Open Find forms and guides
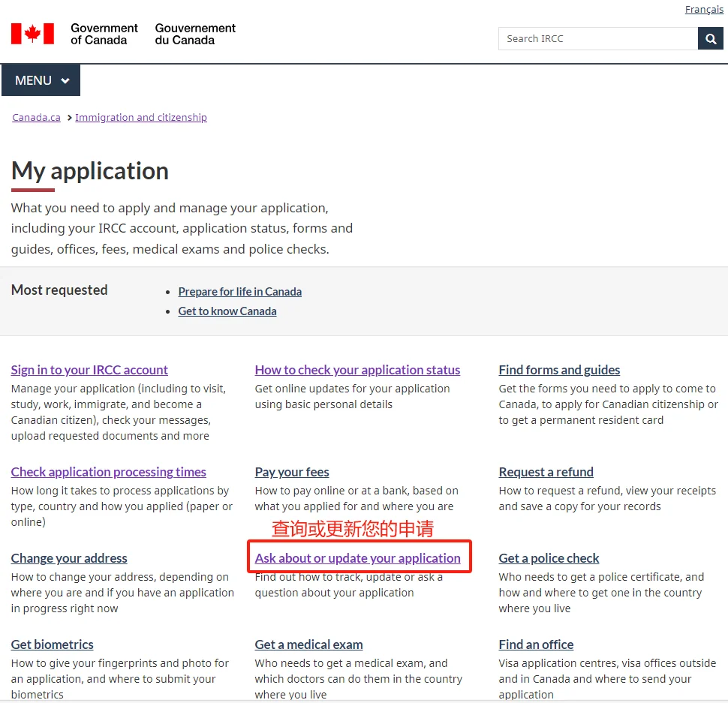Screen dimensions: 728x703 (x=559, y=369)
